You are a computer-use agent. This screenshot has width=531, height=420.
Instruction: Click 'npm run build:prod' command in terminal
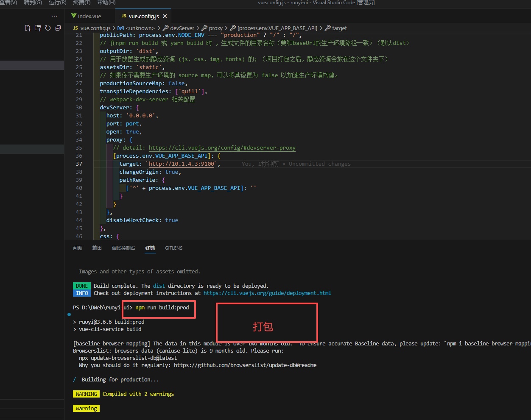(162, 307)
